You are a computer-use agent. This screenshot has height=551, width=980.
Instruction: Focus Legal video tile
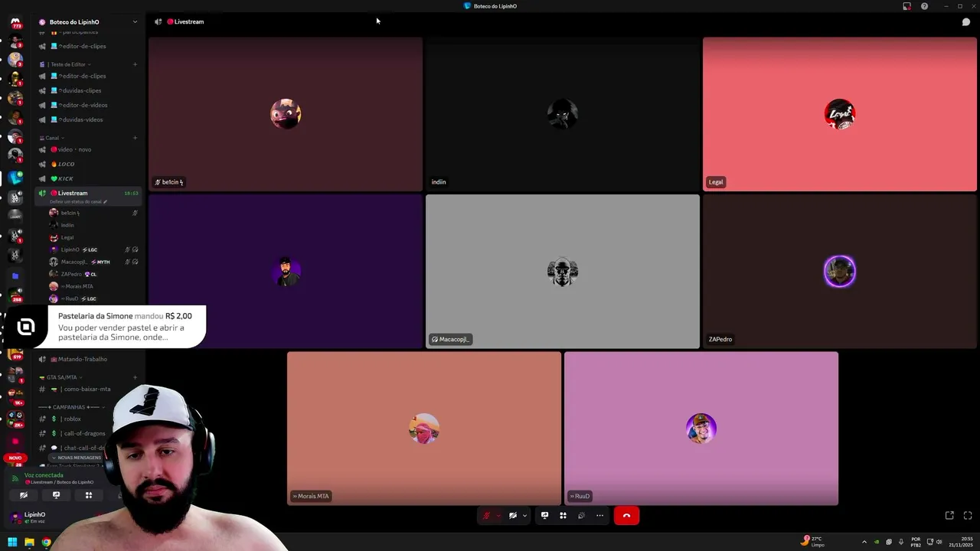click(840, 114)
